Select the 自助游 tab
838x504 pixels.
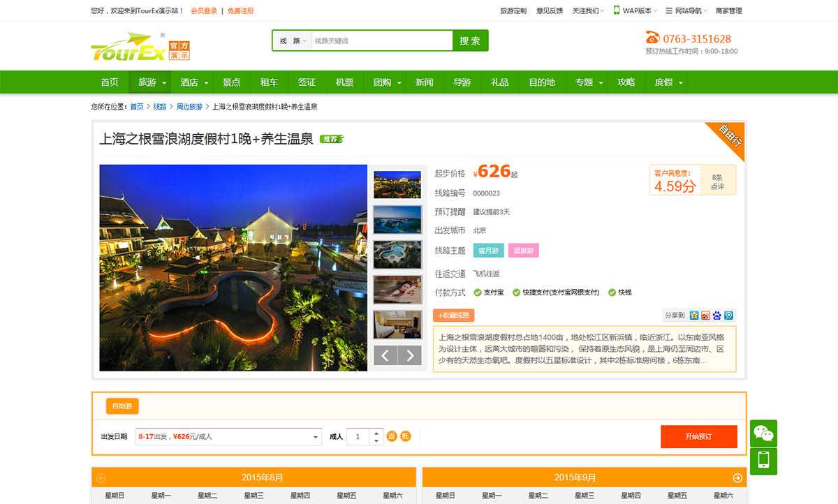pyautogui.click(x=123, y=406)
